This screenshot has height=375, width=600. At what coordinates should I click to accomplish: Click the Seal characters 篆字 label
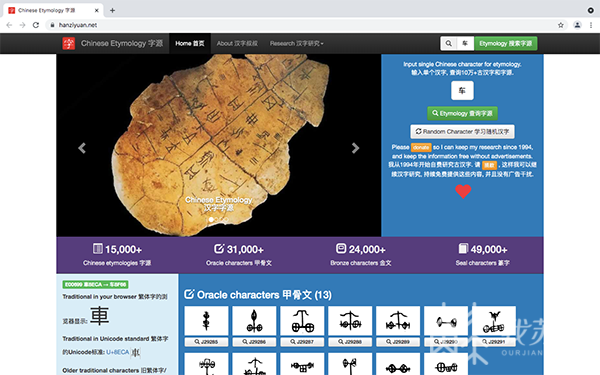click(483, 263)
